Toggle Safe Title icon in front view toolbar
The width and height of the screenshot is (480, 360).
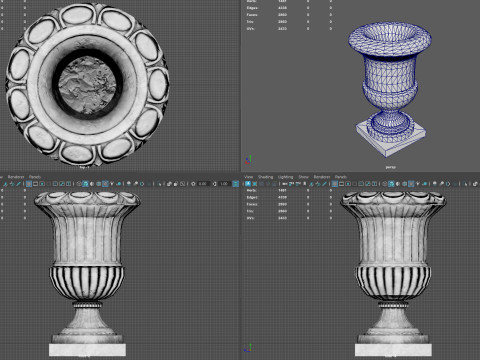point(68,184)
